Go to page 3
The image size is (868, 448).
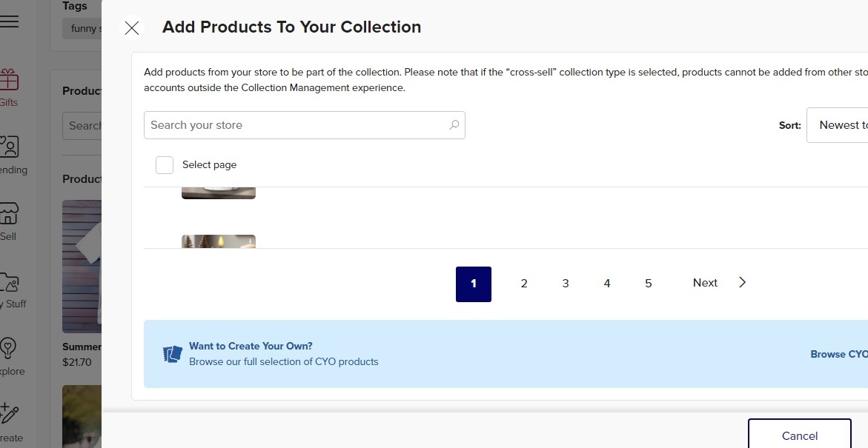tap(565, 284)
